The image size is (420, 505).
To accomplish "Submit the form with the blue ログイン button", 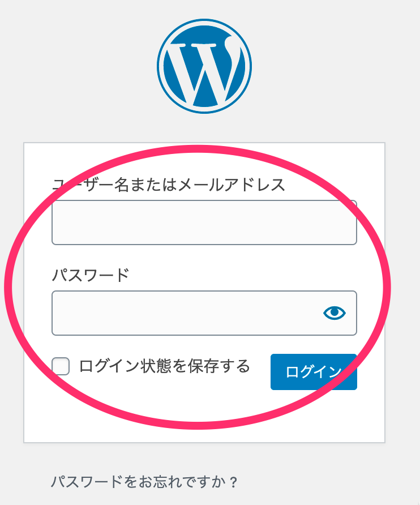I will 314,372.
